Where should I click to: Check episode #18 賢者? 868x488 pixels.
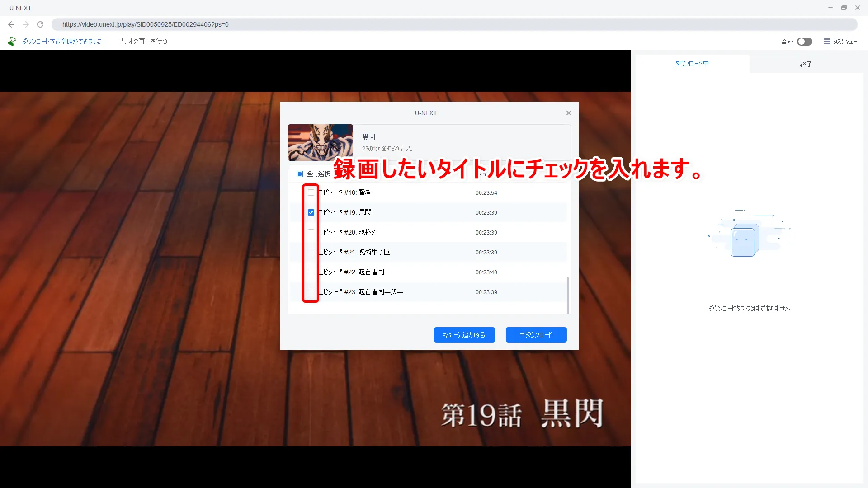tap(311, 192)
